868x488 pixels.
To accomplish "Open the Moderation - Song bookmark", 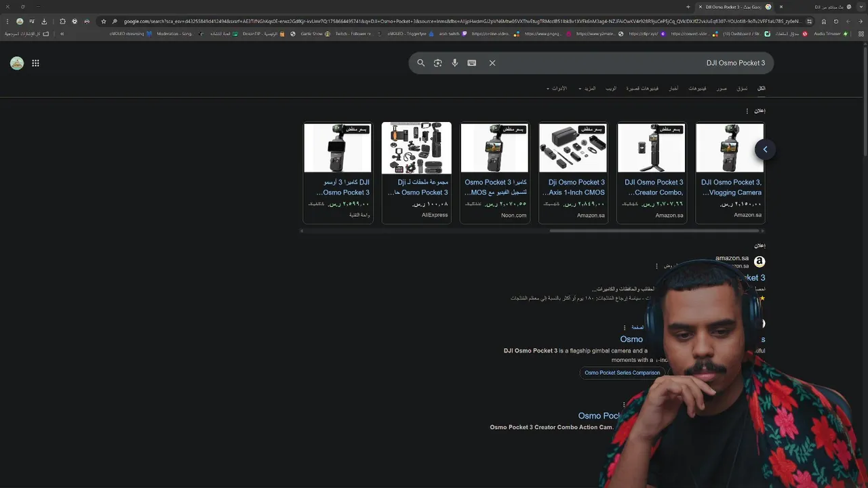I will [180, 33].
